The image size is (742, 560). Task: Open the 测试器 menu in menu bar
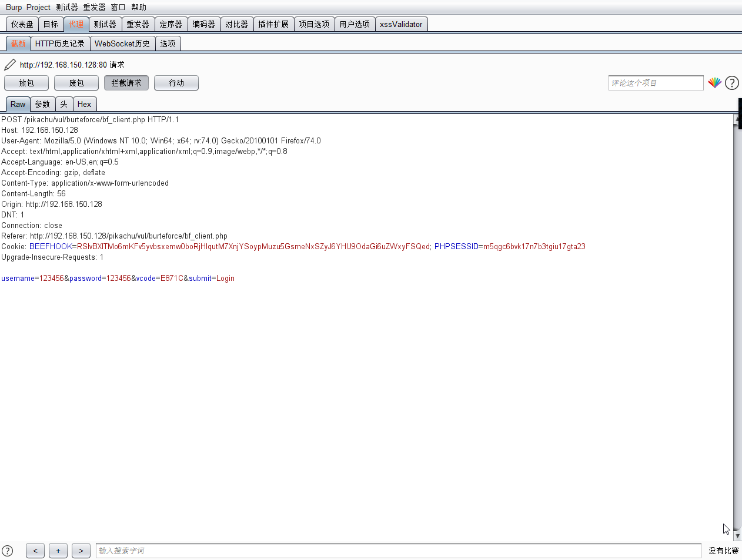(66, 7)
